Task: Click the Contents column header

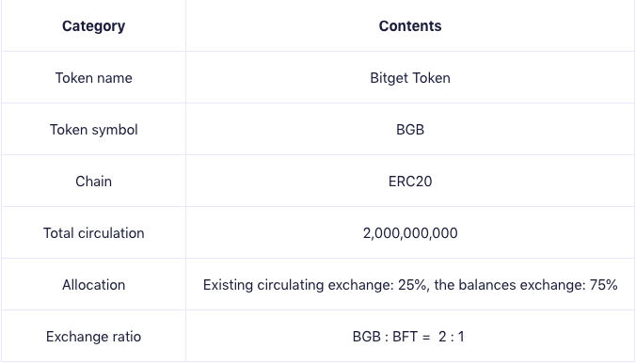Action: [x=410, y=26]
